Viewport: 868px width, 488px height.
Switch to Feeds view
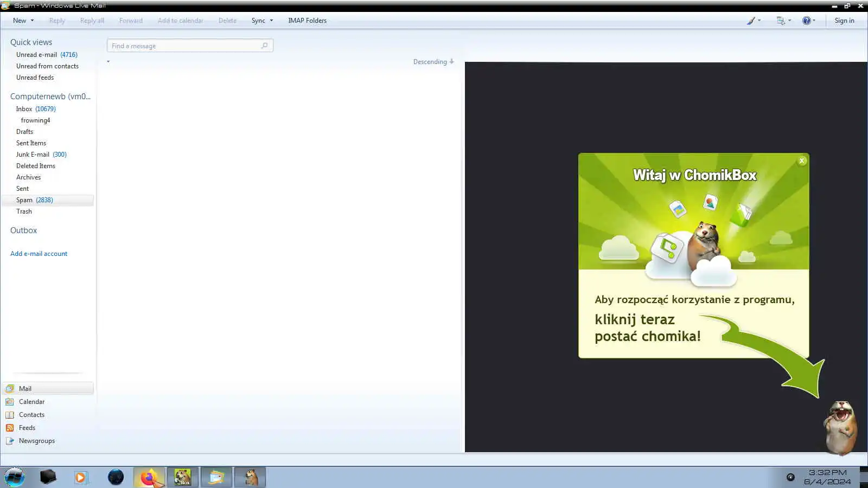coord(27,428)
